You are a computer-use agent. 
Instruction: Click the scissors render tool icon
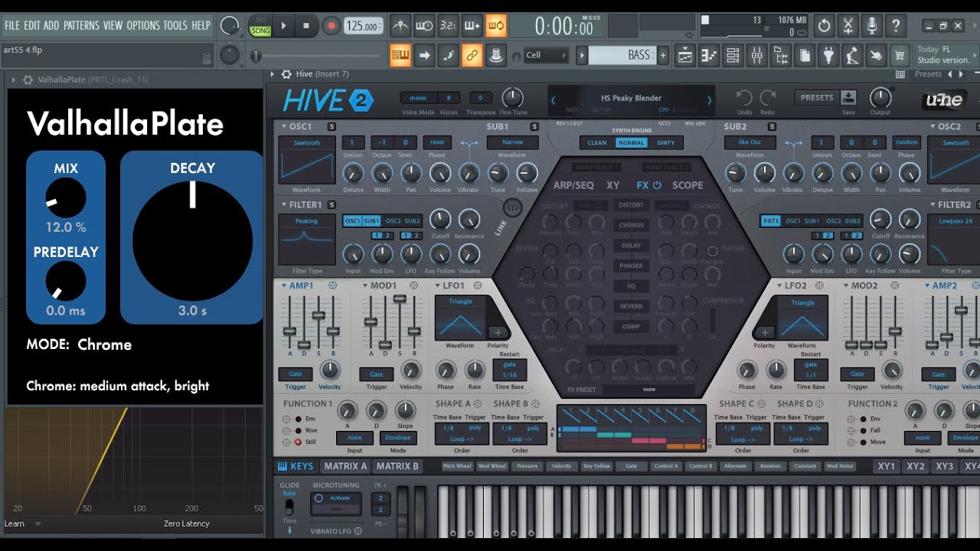click(x=848, y=25)
